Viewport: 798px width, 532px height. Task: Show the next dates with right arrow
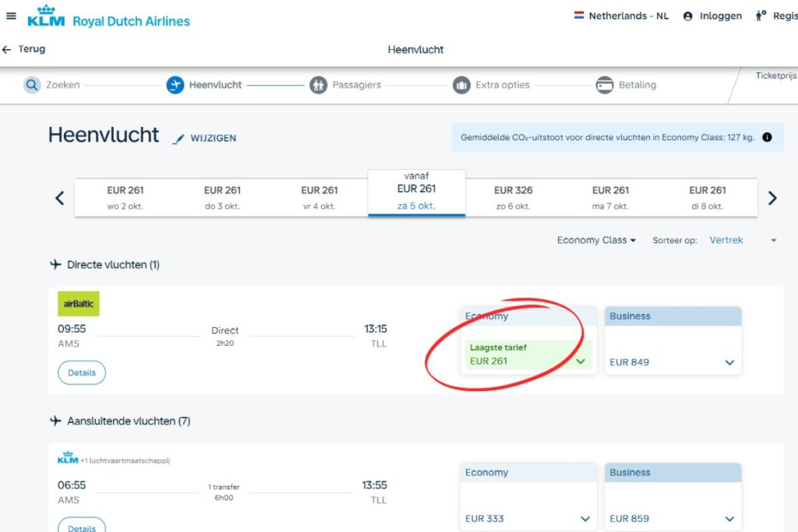[772, 198]
